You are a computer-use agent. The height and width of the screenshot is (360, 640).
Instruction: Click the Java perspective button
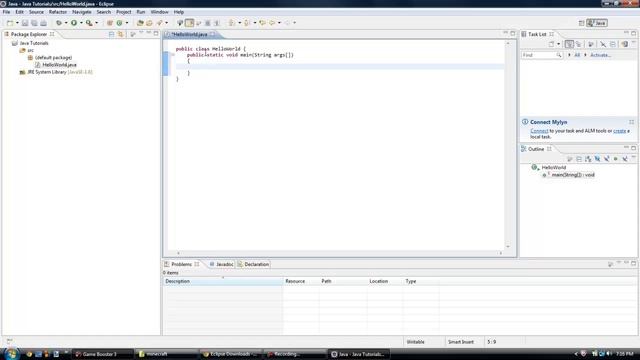pos(597,23)
